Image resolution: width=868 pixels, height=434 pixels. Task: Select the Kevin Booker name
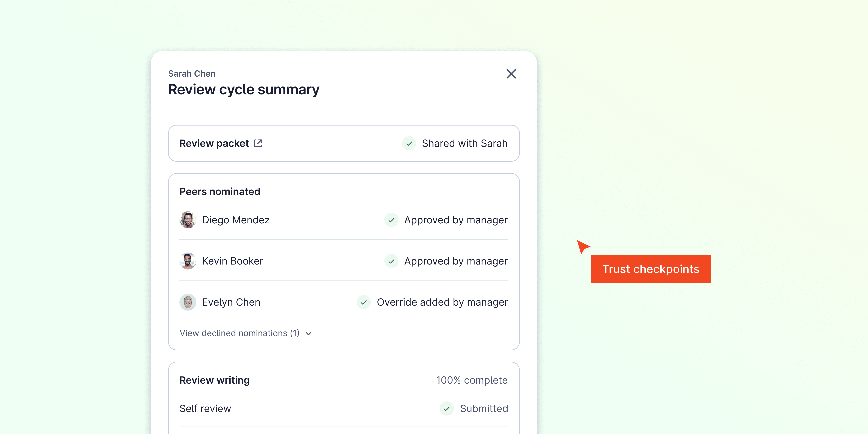232,261
